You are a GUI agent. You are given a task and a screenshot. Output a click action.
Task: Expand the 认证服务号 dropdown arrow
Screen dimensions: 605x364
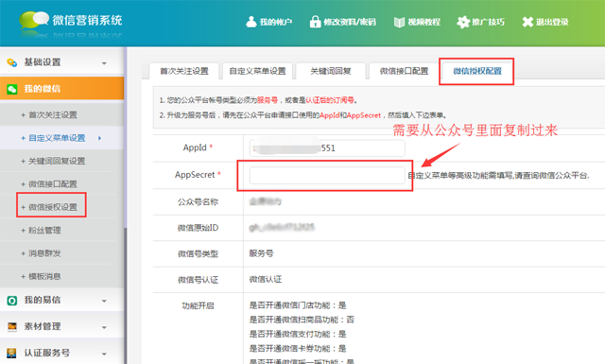104,354
